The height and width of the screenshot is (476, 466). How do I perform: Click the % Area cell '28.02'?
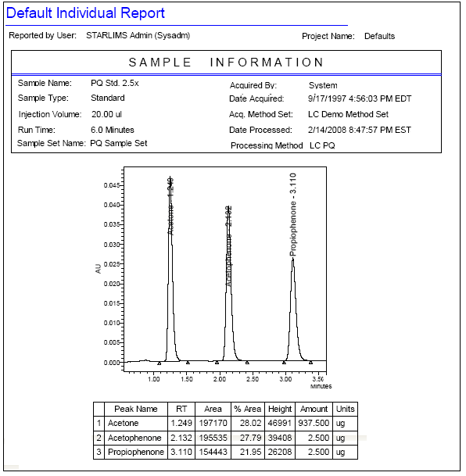(248, 423)
